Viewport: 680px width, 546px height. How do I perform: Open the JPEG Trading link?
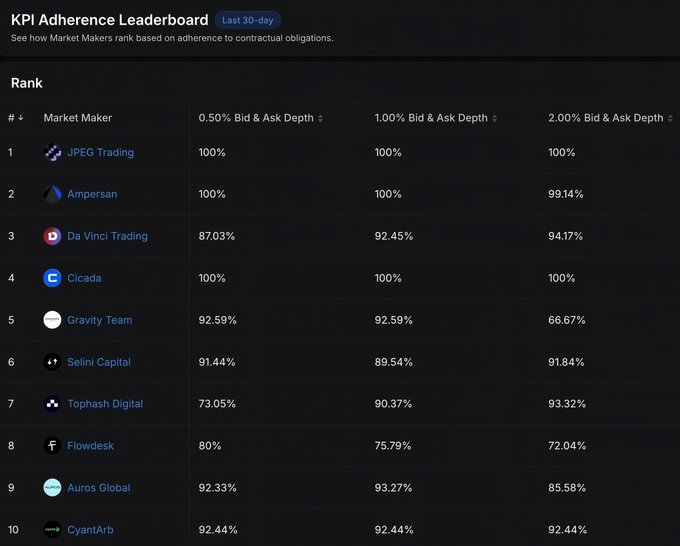click(101, 152)
